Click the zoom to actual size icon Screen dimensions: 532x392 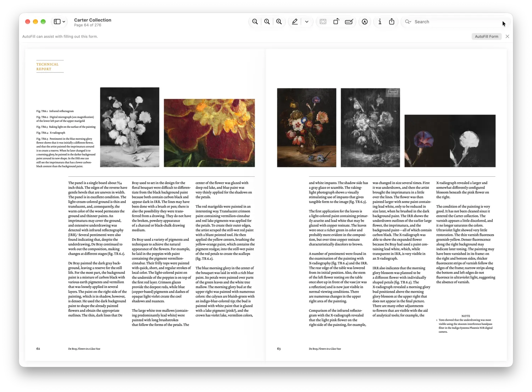pos(267,22)
